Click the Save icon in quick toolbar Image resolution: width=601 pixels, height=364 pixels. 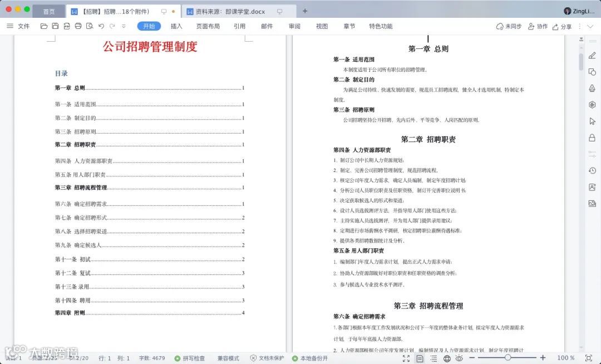(55, 26)
